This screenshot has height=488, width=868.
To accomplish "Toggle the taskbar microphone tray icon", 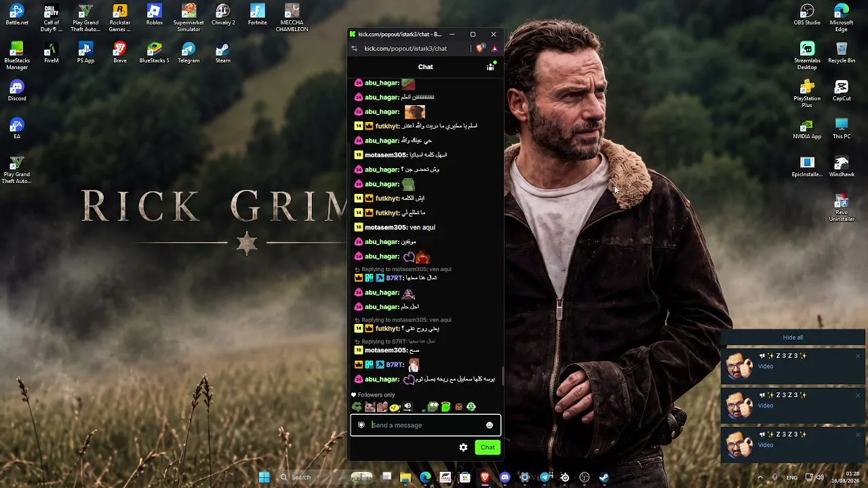I will click(x=775, y=477).
